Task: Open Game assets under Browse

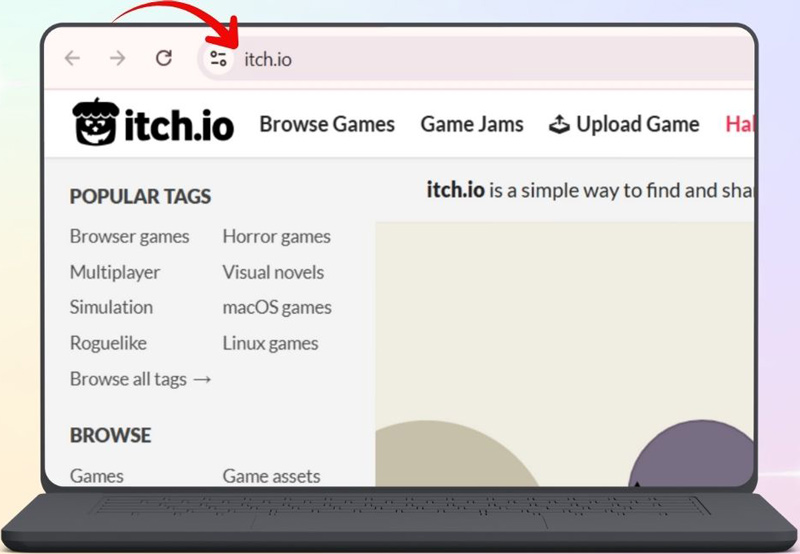Action: coord(271,476)
